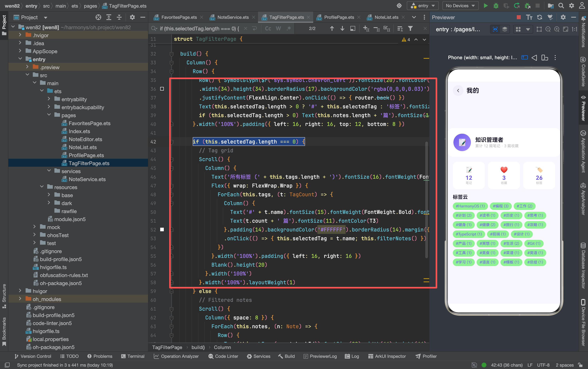This screenshot has width=588, height=369.
Task: Tap the #HarmonyOS (1) tag in preview
Action: pyautogui.click(x=470, y=206)
